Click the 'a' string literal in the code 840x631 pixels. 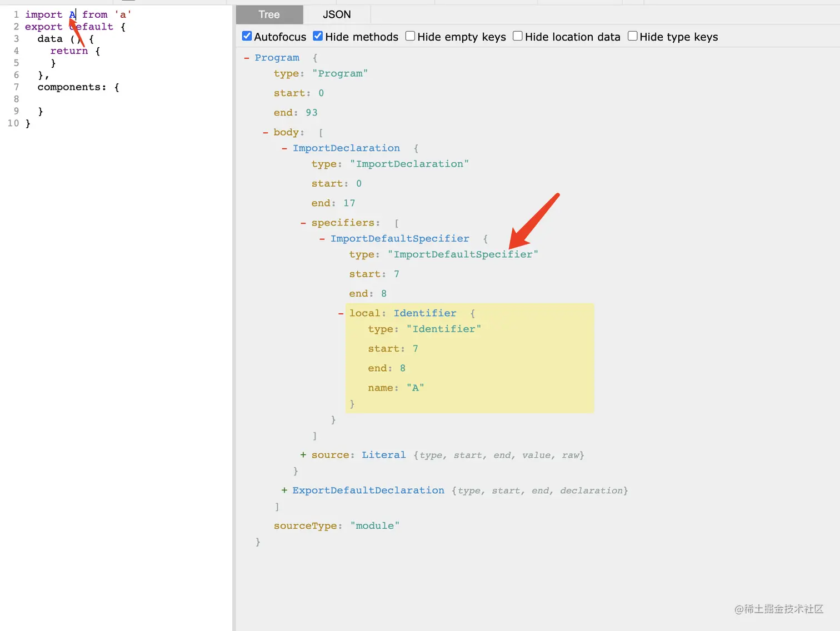(x=123, y=15)
